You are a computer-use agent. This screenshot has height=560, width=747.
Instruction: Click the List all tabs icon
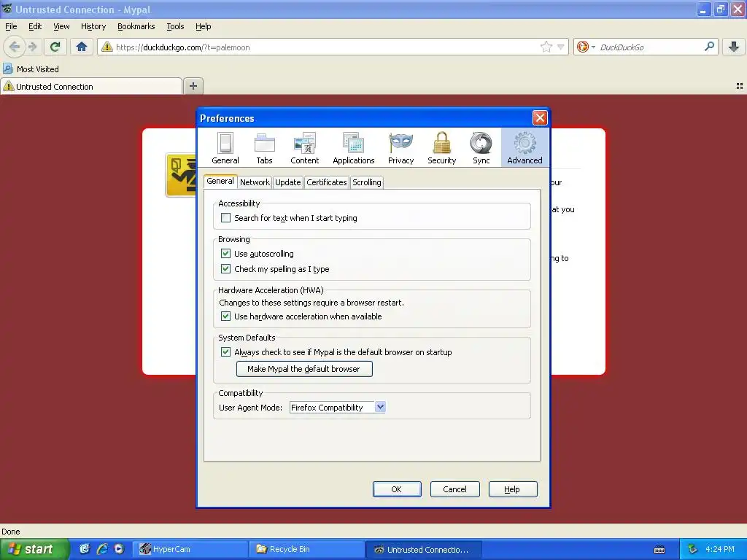[740, 86]
